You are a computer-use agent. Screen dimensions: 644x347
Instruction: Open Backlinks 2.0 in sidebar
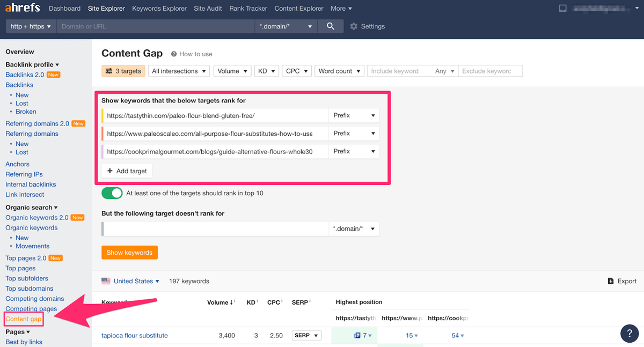pyautogui.click(x=25, y=75)
